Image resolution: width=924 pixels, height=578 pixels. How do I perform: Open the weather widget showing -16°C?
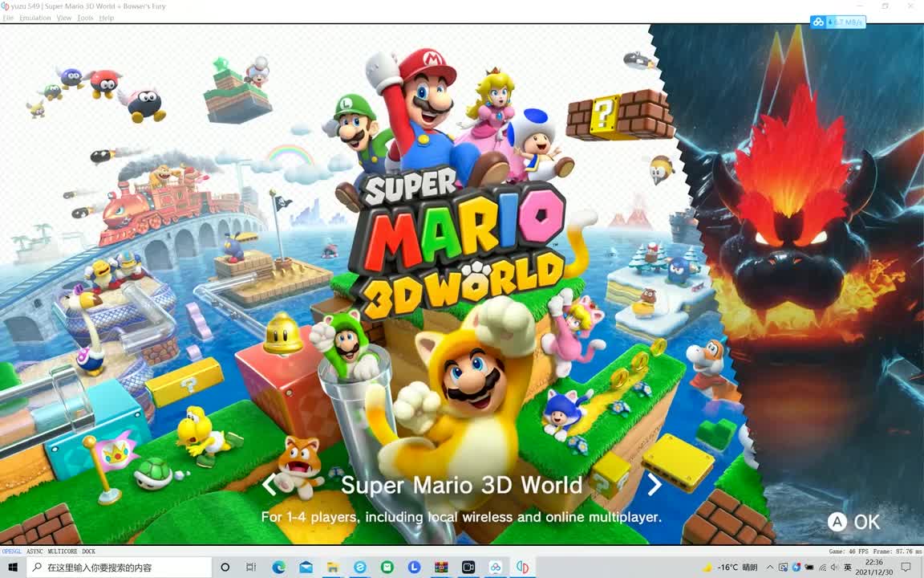tap(730, 567)
